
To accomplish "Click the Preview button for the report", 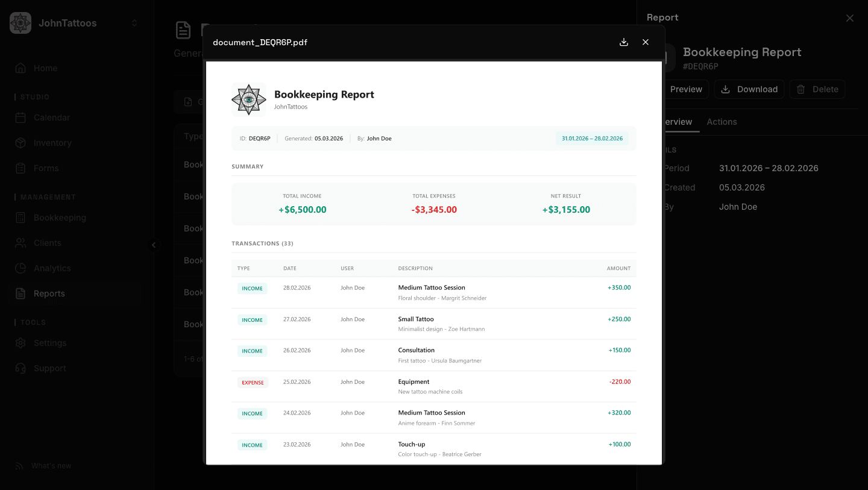I will click(x=685, y=89).
